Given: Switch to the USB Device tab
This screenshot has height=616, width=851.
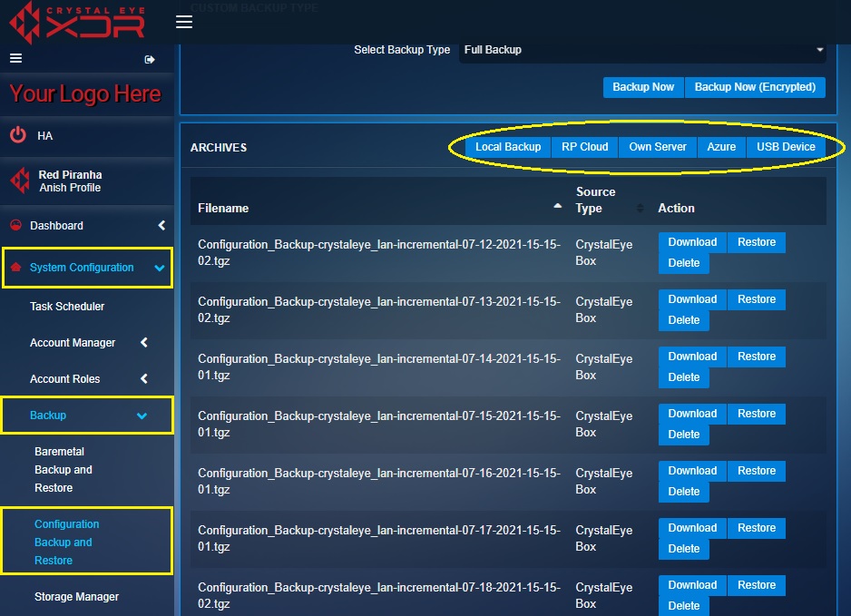Looking at the screenshot, I should pyautogui.click(x=786, y=147).
